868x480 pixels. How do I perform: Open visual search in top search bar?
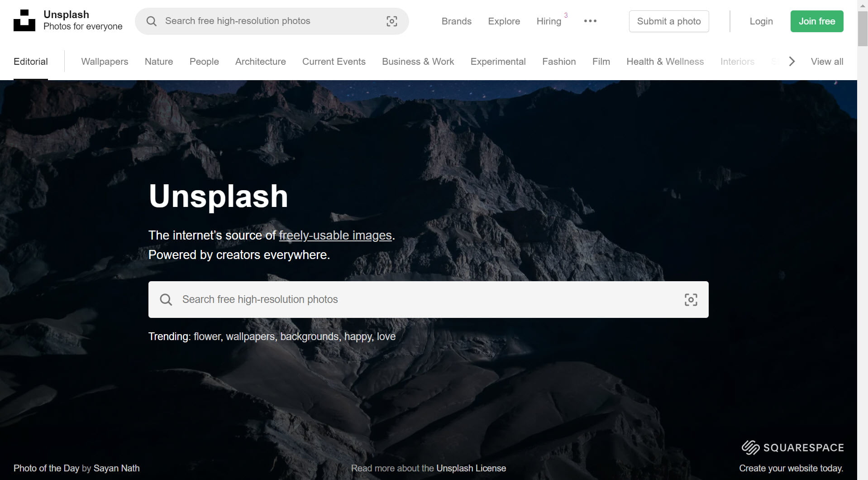(391, 21)
